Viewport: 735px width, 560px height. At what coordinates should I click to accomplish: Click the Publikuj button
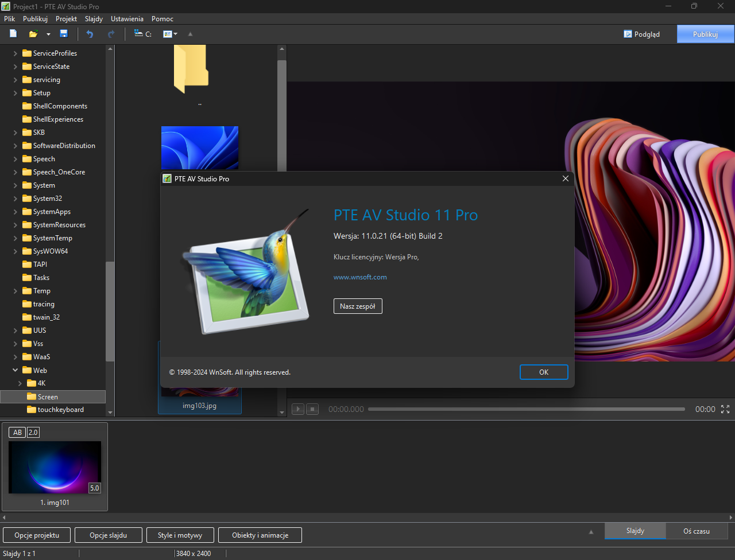(x=706, y=34)
